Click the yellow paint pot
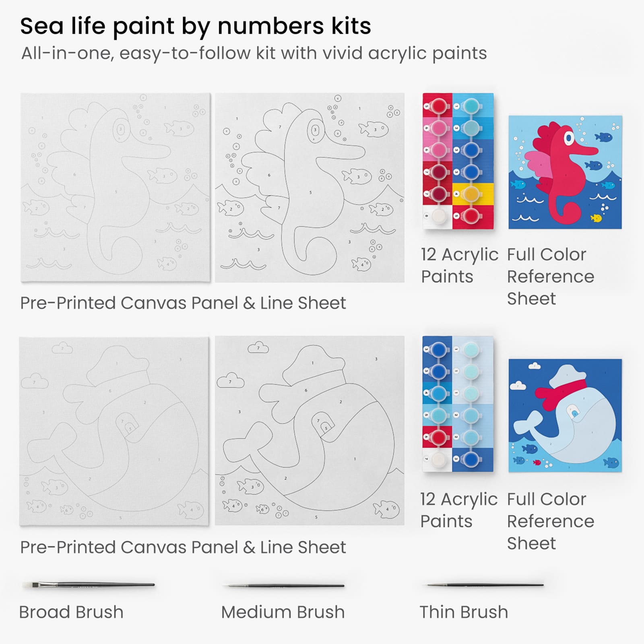 471,194
